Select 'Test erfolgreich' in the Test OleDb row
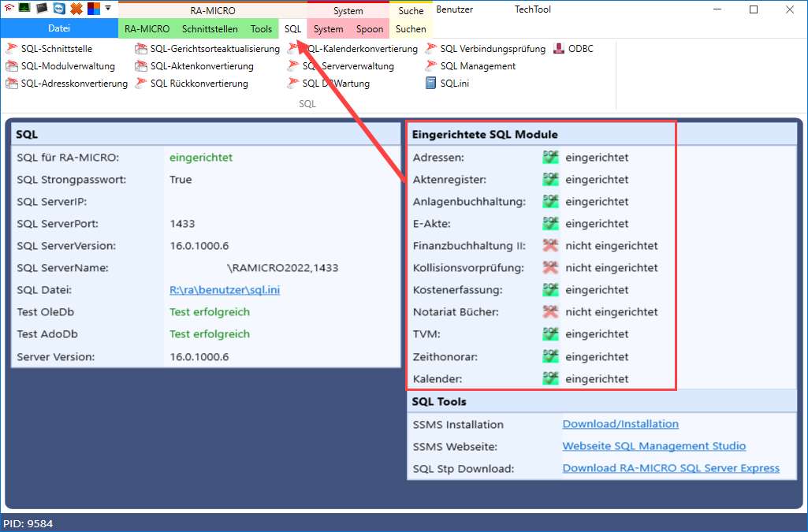Viewport: 808px width, 532px height. pos(210,312)
